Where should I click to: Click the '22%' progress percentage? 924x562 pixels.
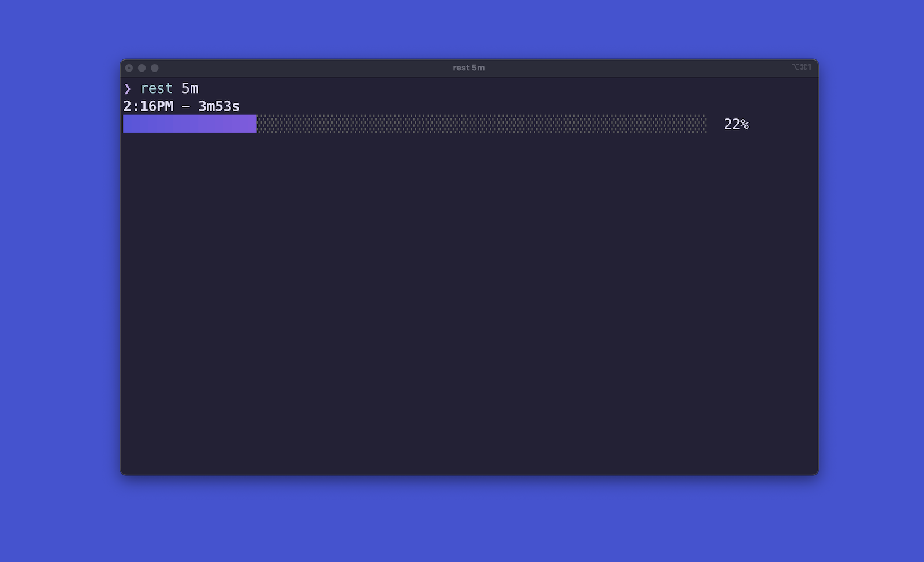pos(736,124)
